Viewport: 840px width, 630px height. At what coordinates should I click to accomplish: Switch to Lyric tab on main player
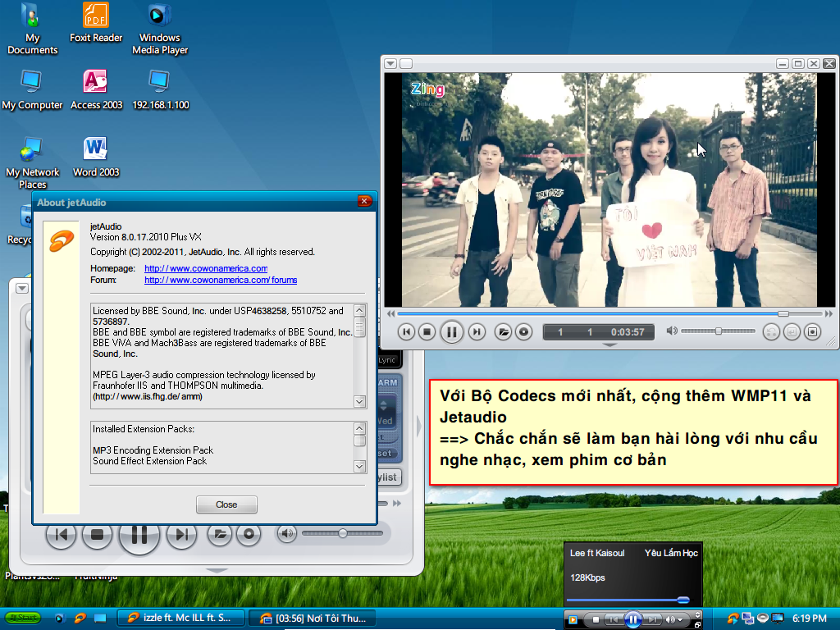tap(387, 360)
